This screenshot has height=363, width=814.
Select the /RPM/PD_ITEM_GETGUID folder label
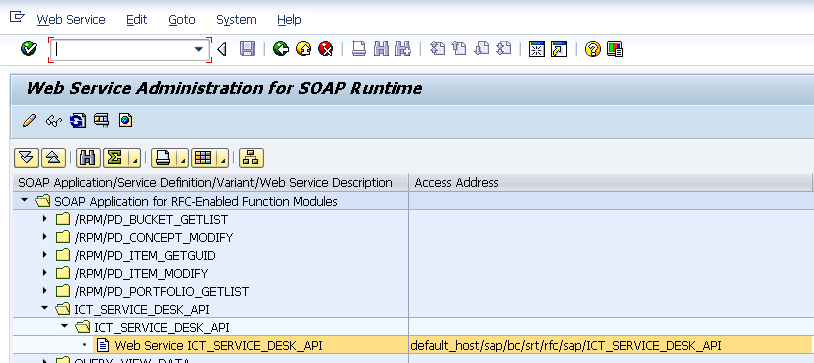coord(145,256)
